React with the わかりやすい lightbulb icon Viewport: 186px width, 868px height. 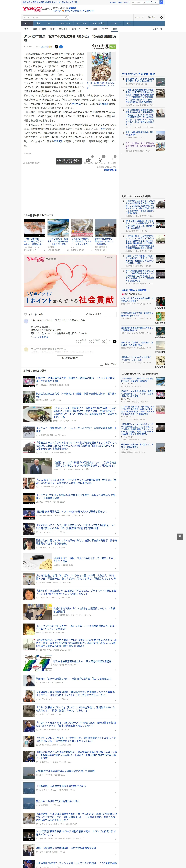100,160
